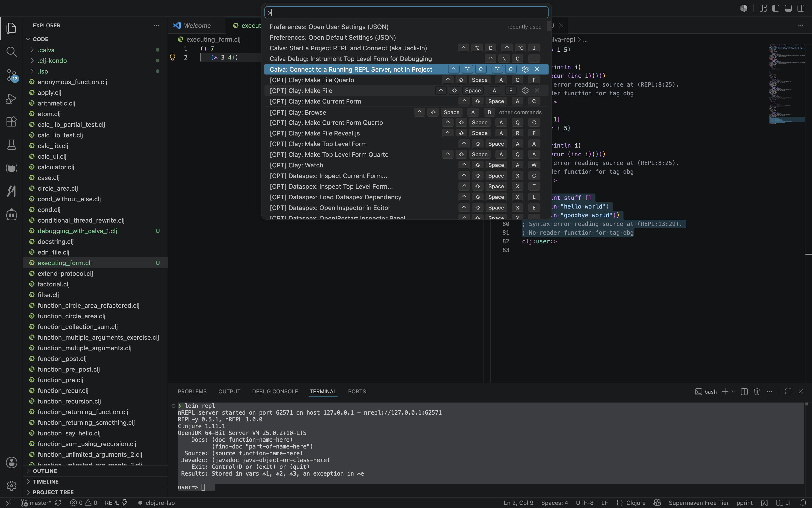Maximize the terminal panel size
The image size is (812, 508).
[x=788, y=391]
